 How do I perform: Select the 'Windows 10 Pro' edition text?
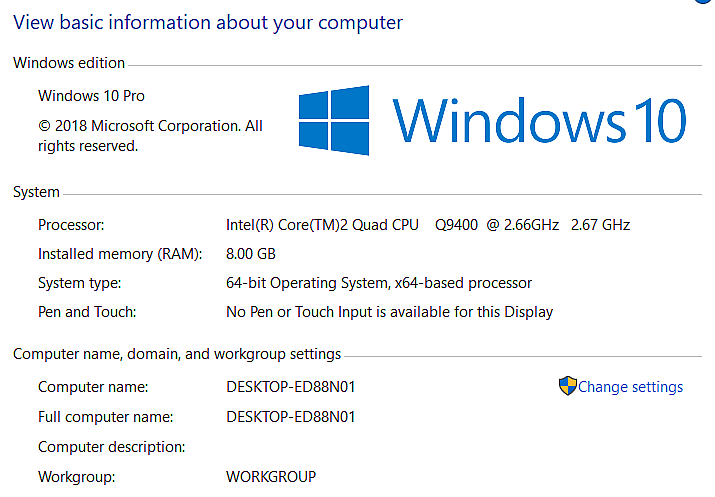click(91, 96)
